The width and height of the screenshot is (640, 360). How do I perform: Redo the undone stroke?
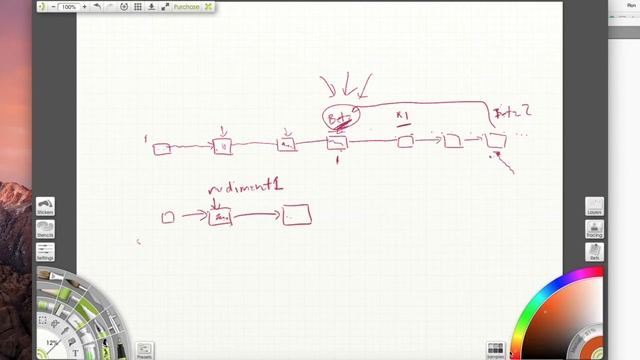pos(110,7)
